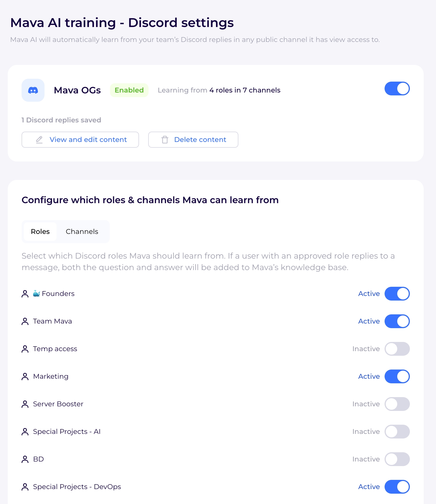Toggle the BD role switch on
Viewport: 436px width, 504px height.
(397, 459)
